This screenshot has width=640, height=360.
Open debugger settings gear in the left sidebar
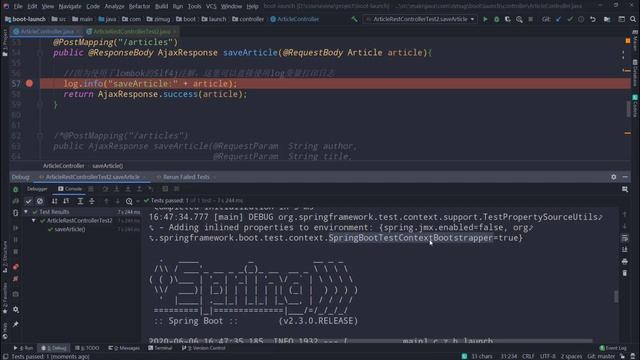click(x=16, y=309)
